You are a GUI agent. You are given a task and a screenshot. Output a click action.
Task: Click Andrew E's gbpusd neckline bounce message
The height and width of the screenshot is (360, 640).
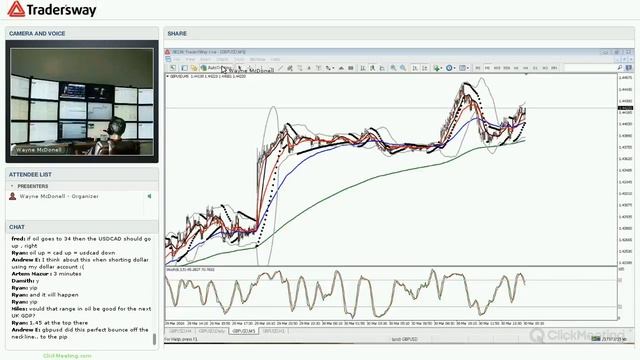click(80, 333)
